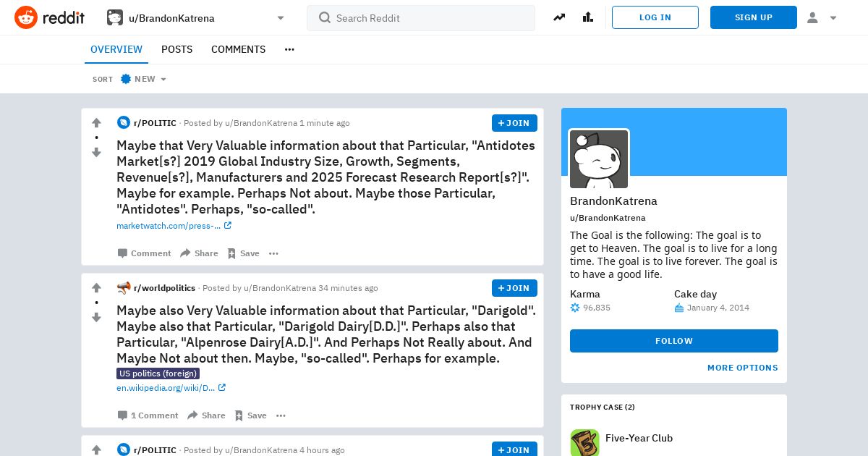The image size is (868, 456).
Task: Click the Five-Year Club trophy label
Action: point(639,438)
